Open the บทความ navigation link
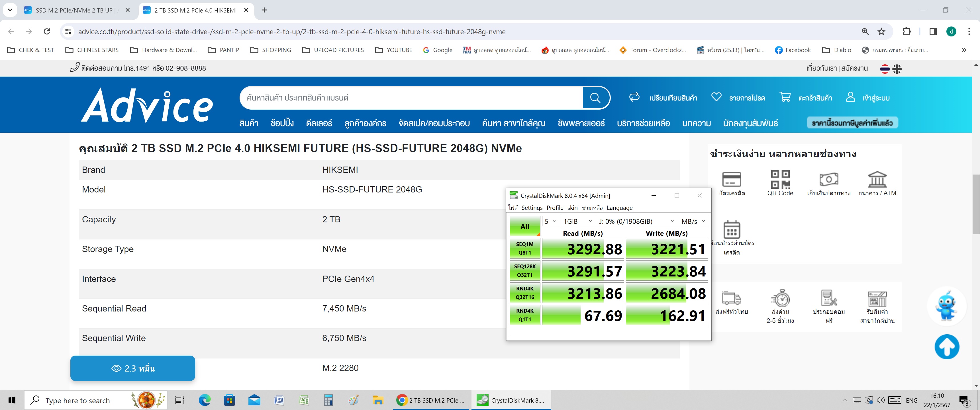Screen dimensions: 980x410 (696, 123)
